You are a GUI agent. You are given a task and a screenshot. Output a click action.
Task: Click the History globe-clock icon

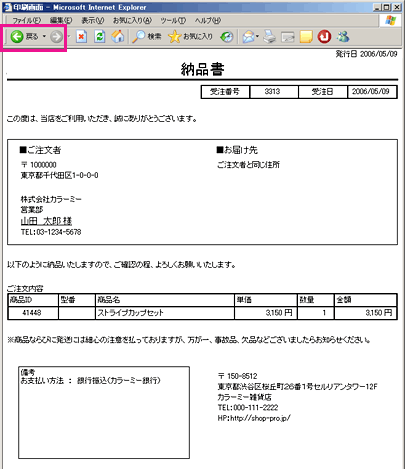coord(227,37)
